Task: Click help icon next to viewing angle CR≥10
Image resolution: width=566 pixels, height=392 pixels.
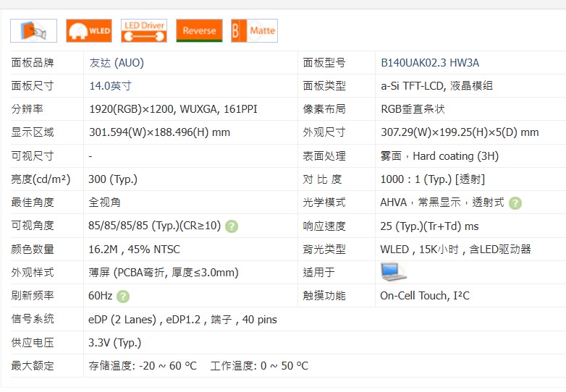Action: [232, 226]
